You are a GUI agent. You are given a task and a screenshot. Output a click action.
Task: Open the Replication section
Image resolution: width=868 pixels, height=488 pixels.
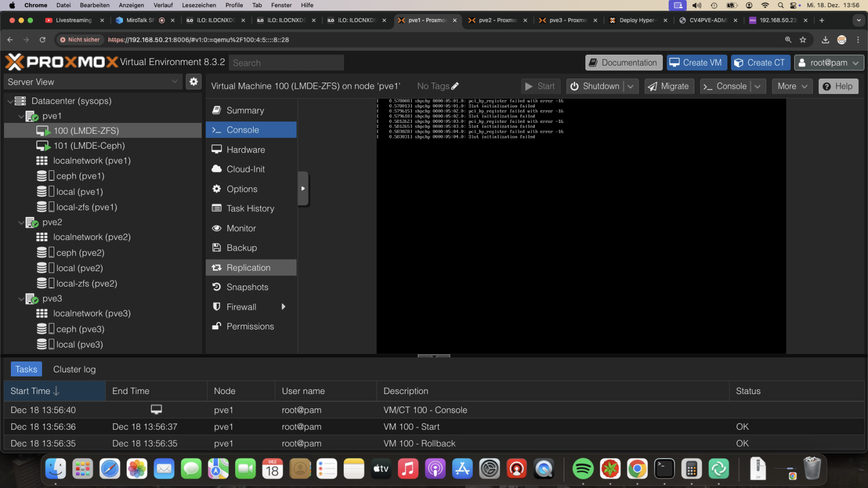tap(251, 267)
